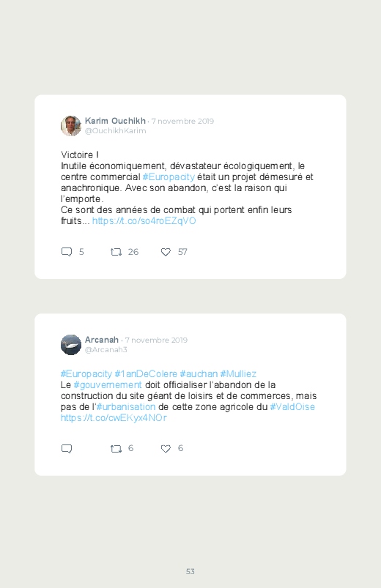Screen dimensions: 381x588
Task: Open the #gouvernement hashtag
Action: click(108, 384)
